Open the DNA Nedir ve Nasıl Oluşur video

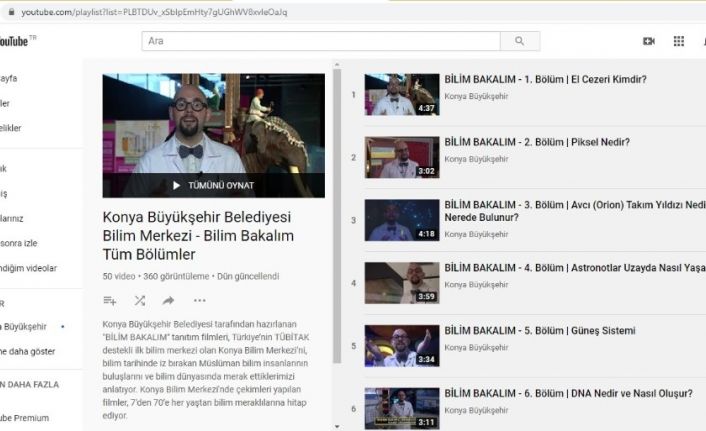coord(568,393)
